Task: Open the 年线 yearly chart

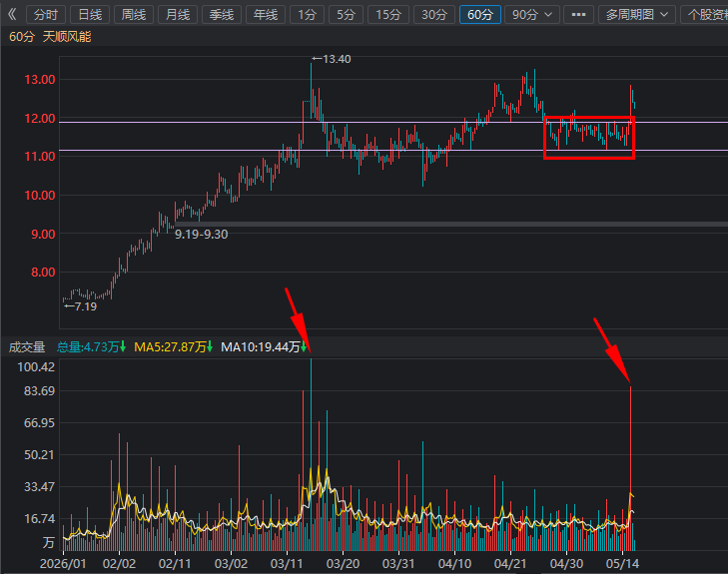Action: (x=266, y=15)
